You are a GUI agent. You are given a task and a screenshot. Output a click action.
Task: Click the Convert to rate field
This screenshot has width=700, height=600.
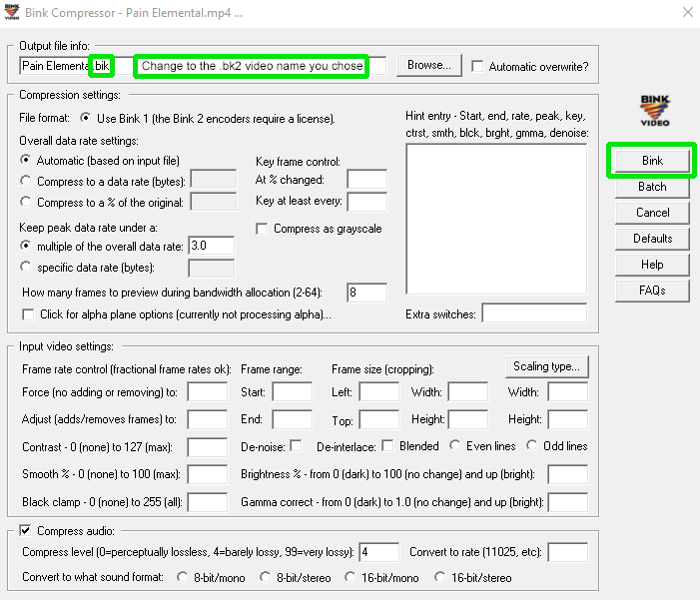pos(568,552)
